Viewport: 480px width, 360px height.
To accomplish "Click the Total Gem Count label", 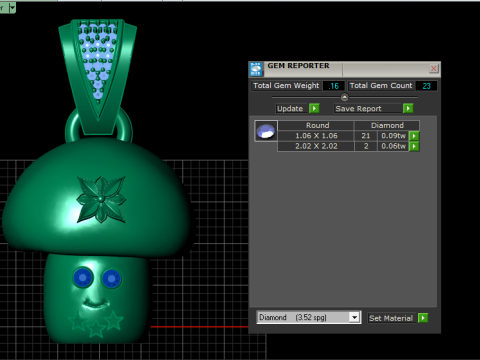I will click(381, 86).
